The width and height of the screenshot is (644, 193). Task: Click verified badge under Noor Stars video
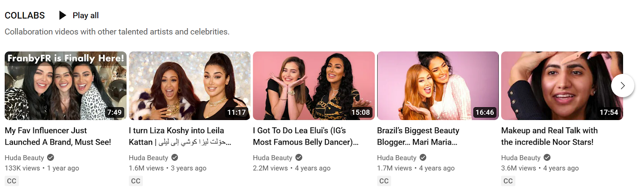[x=547, y=158]
